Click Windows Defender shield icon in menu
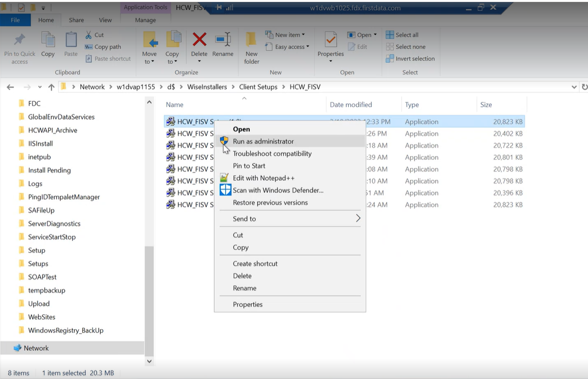The height and width of the screenshot is (379, 588). (225, 190)
